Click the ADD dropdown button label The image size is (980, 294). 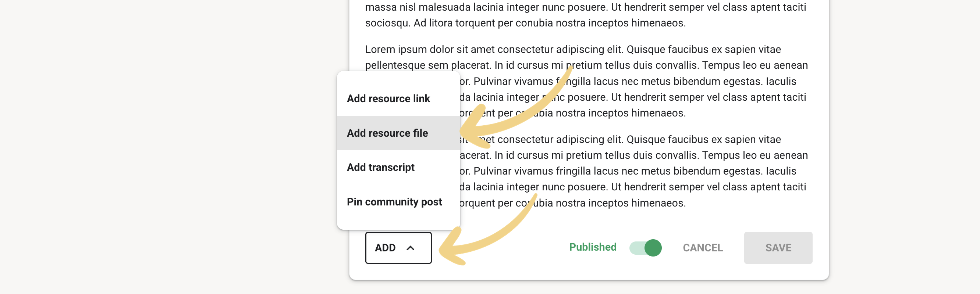(x=385, y=248)
